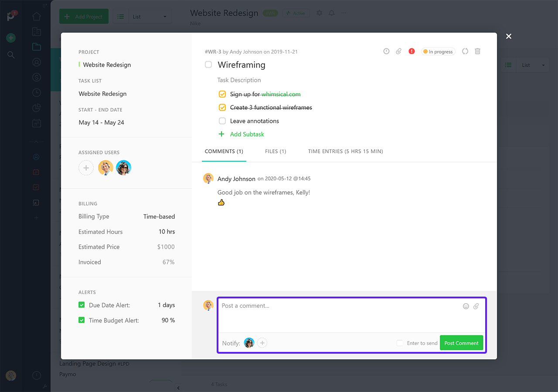Open the calendar icon in the sidebar

click(37, 123)
